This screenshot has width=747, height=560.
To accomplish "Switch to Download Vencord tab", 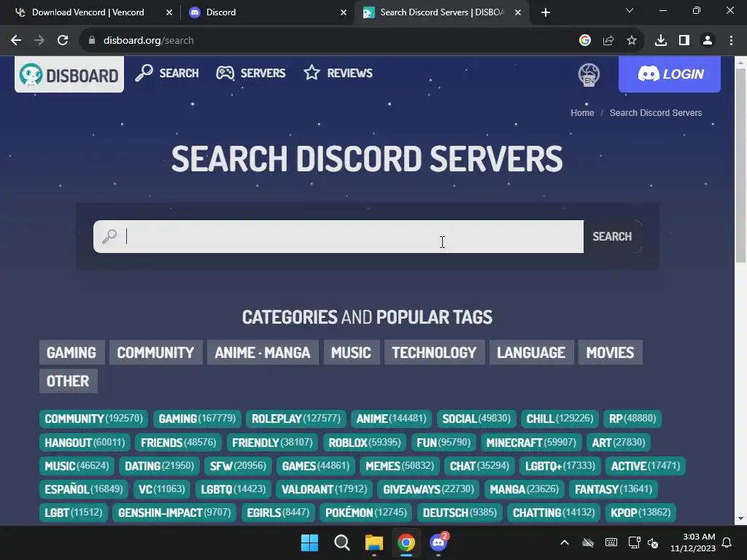I will tap(88, 12).
